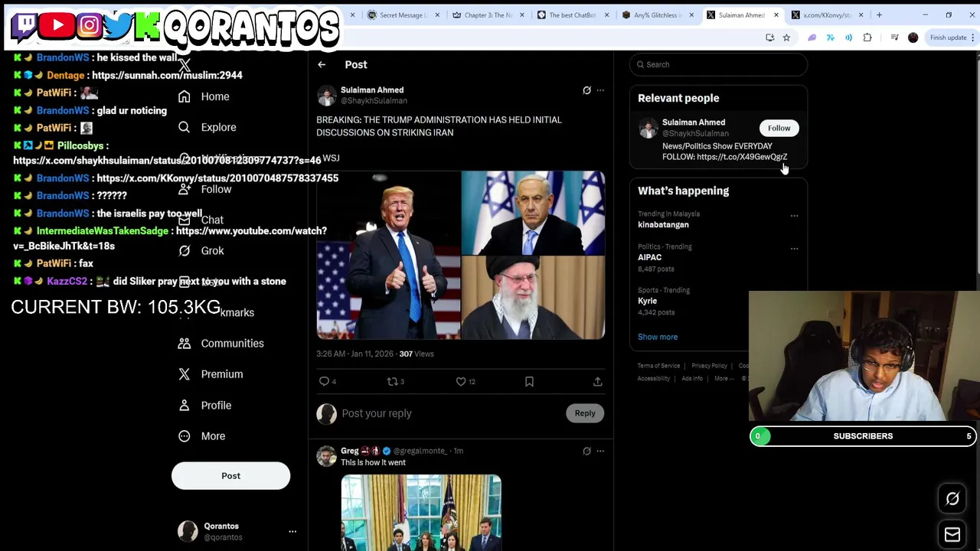The height and width of the screenshot is (551, 980).
Task: Open a new browser tab
Action: pos(879,15)
